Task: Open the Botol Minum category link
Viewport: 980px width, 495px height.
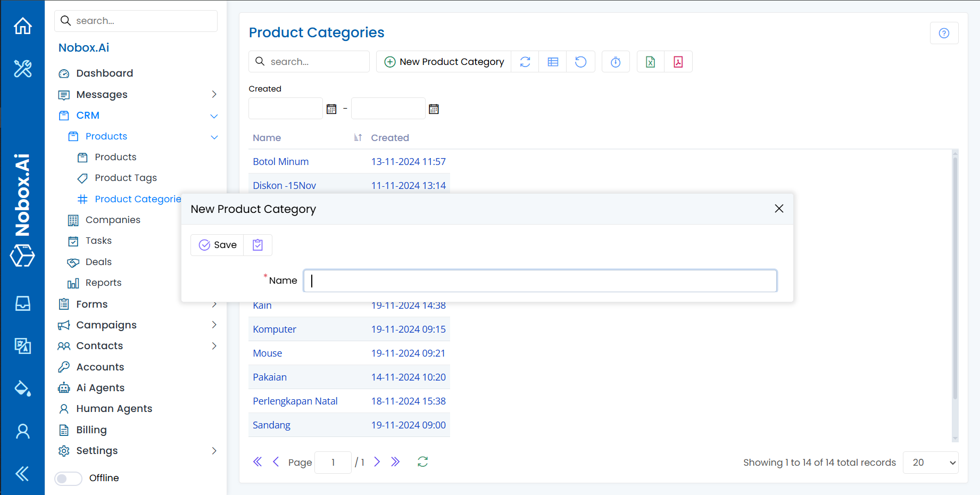Action: (x=280, y=162)
